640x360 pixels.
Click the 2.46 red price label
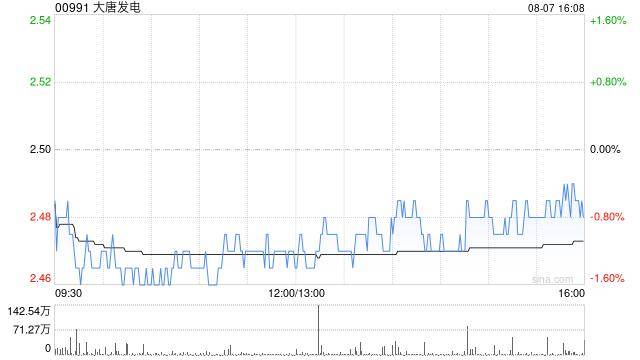tap(40, 278)
